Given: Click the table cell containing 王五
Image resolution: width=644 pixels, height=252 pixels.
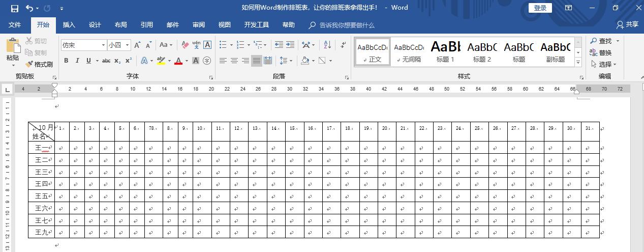Looking at the screenshot, I should click(42, 196).
